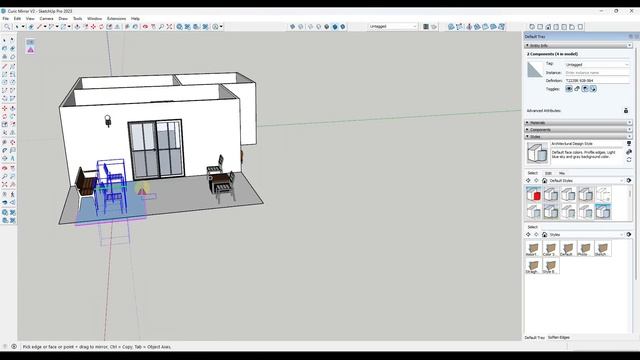640x360 pixels.
Task: Click Zoom Extents in top toolbar
Action: tap(169, 27)
